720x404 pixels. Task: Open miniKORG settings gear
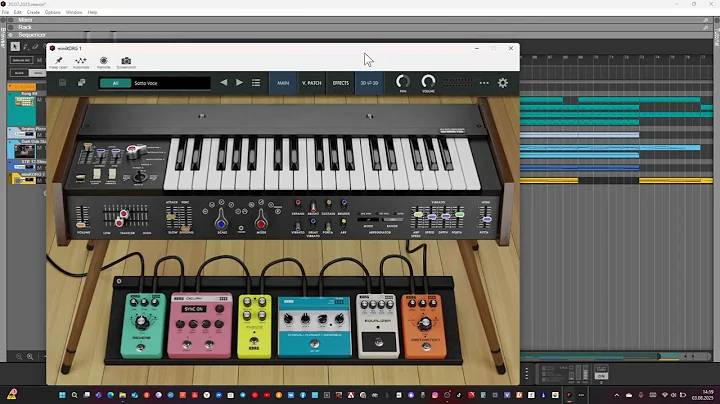(503, 83)
